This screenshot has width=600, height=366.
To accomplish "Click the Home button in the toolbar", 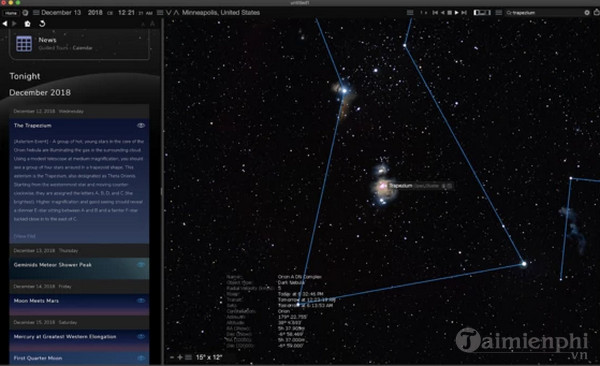I will pyautogui.click(x=11, y=13).
